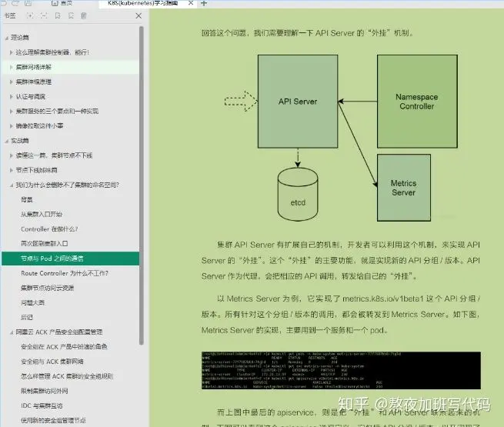504x427 pixels.
Task: Open the 节点下线姊妹篇 bookmark
Action: click(x=36, y=170)
